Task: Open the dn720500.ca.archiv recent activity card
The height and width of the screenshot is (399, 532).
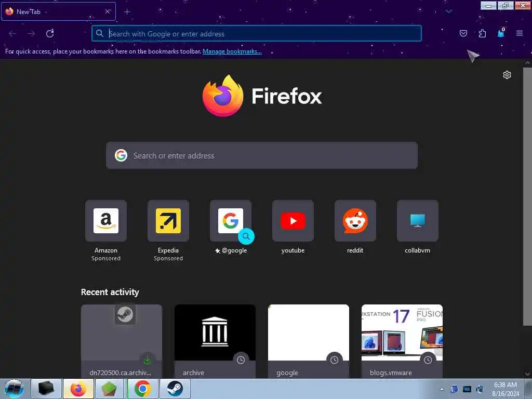Action: pyautogui.click(x=122, y=341)
